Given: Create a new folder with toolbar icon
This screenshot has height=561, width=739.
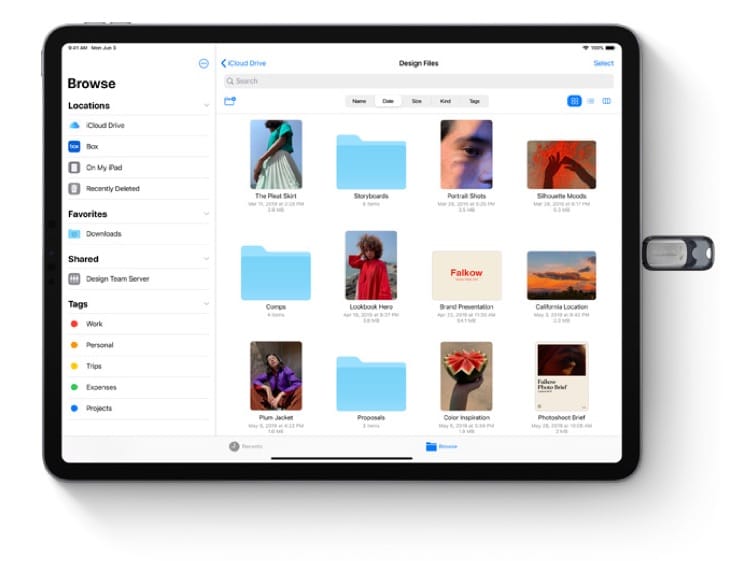Looking at the screenshot, I should [230, 101].
